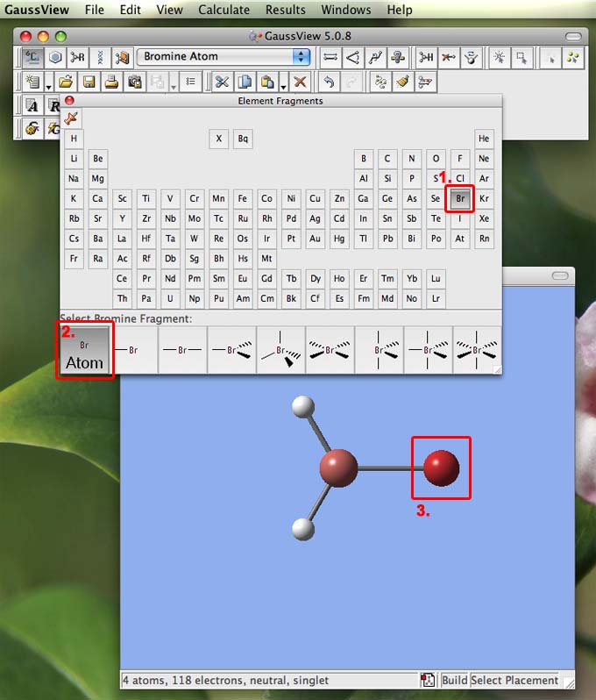Click the Build button in status bar
596x700 pixels.
pos(454,680)
